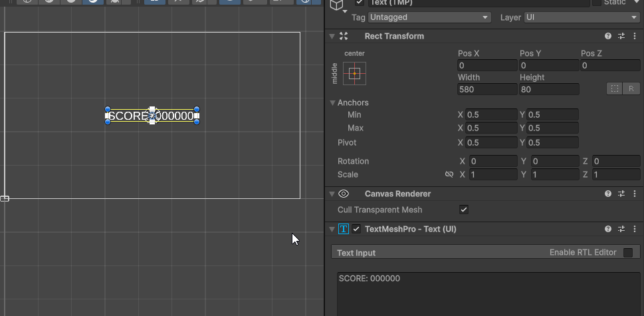Disable the TextMeshPro component checkbox
The image size is (644, 316).
click(x=356, y=229)
